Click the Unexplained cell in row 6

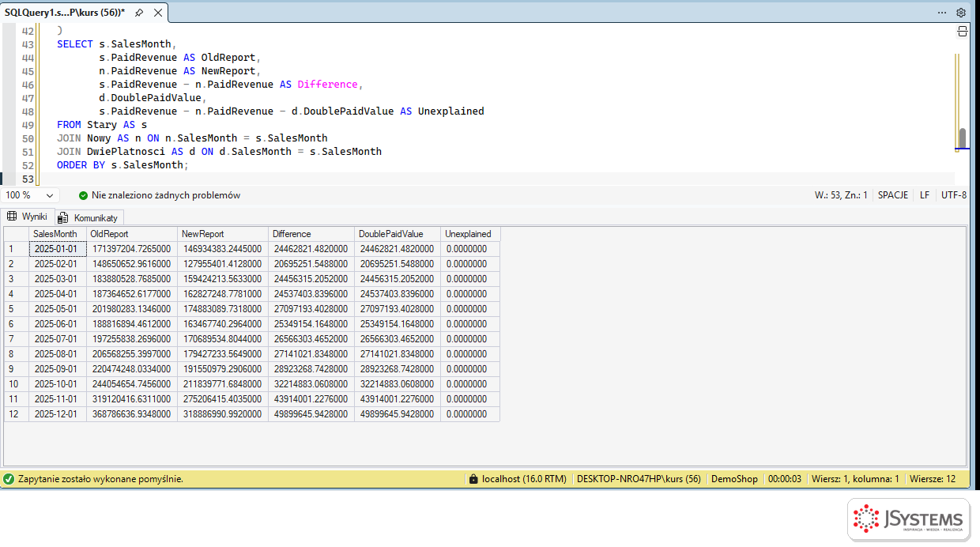click(470, 324)
